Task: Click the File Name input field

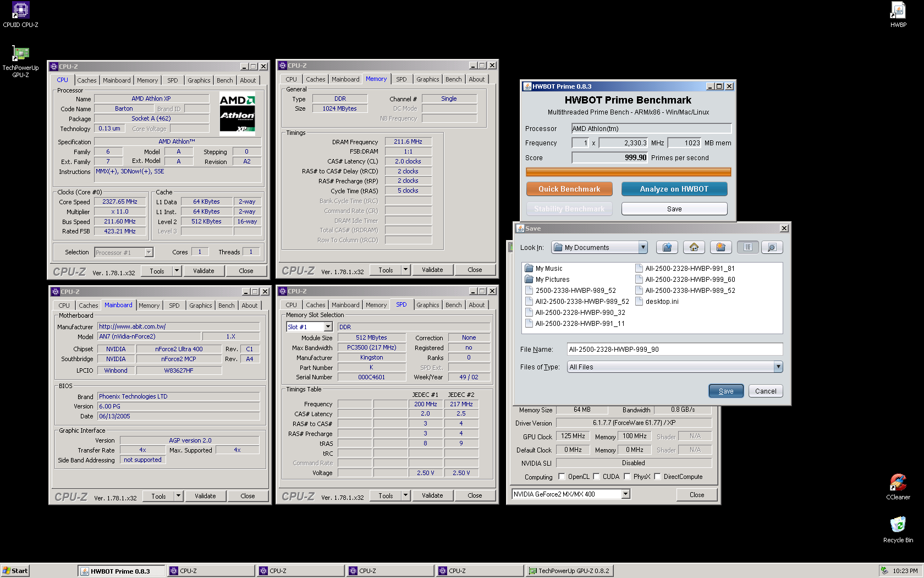Action: click(675, 350)
